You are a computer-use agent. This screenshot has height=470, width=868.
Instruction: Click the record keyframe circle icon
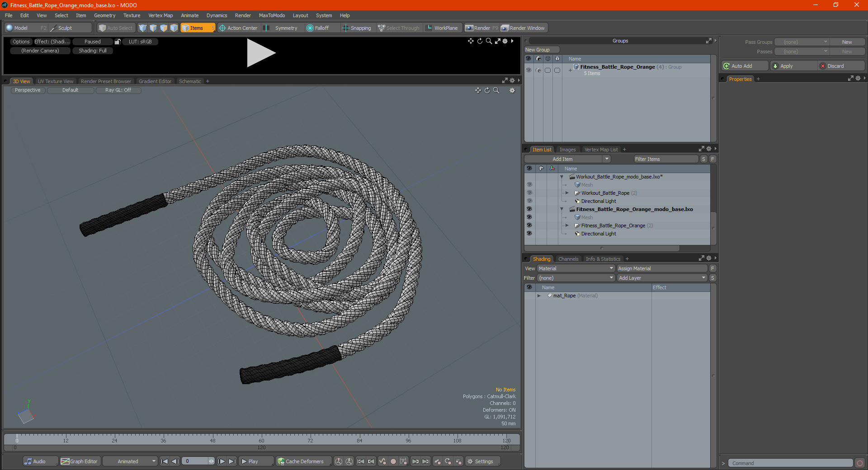click(393, 461)
